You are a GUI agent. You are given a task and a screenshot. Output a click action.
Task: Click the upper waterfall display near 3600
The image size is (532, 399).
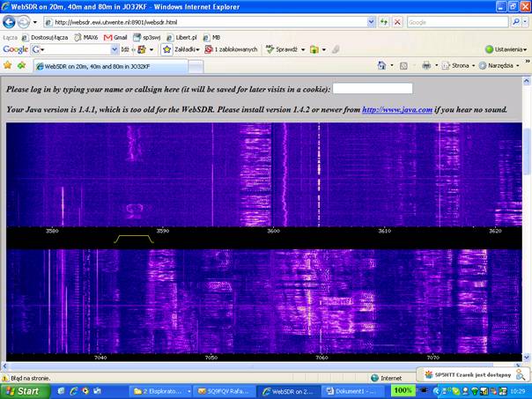pos(273,176)
